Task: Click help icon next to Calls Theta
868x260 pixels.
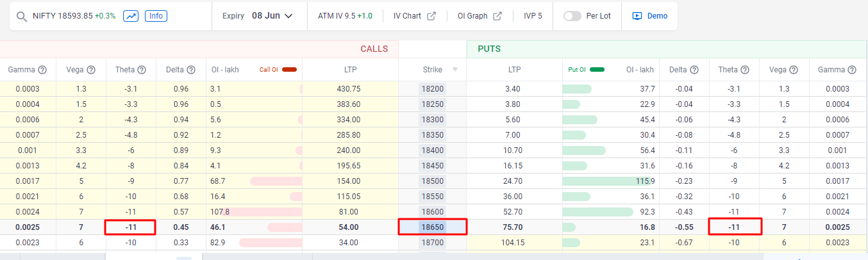Action: click(142, 70)
